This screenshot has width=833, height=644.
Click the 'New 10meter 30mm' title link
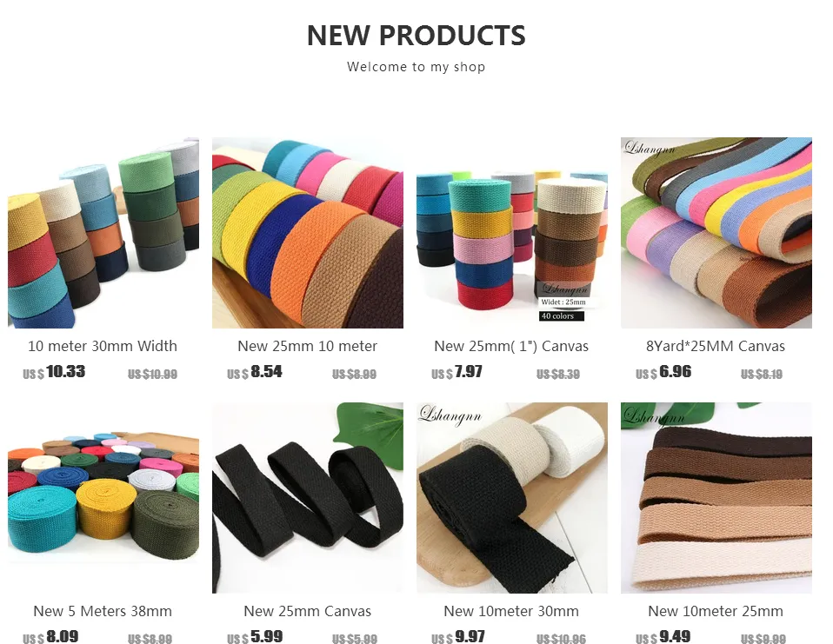pyautogui.click(x=511, y=611)
